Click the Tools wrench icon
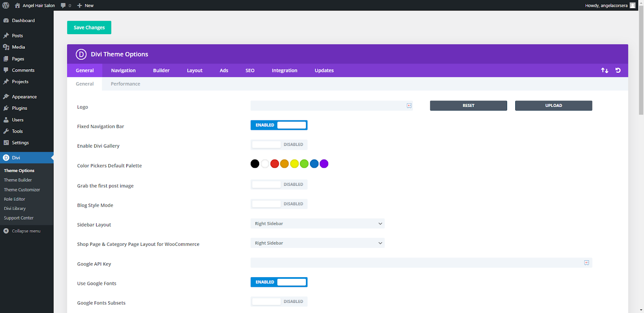The image size is (644, 313). (x=6, y=131)
